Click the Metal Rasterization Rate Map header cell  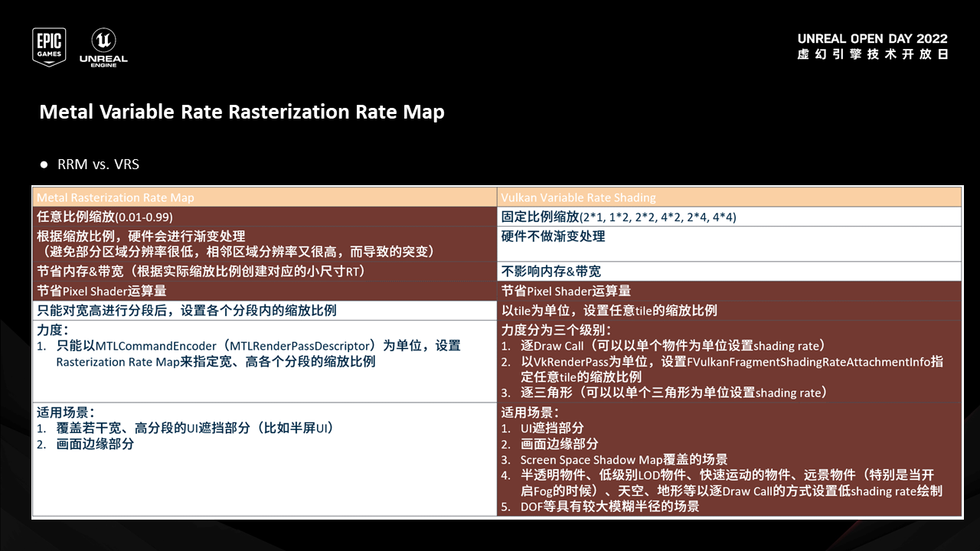pos(115,197)
